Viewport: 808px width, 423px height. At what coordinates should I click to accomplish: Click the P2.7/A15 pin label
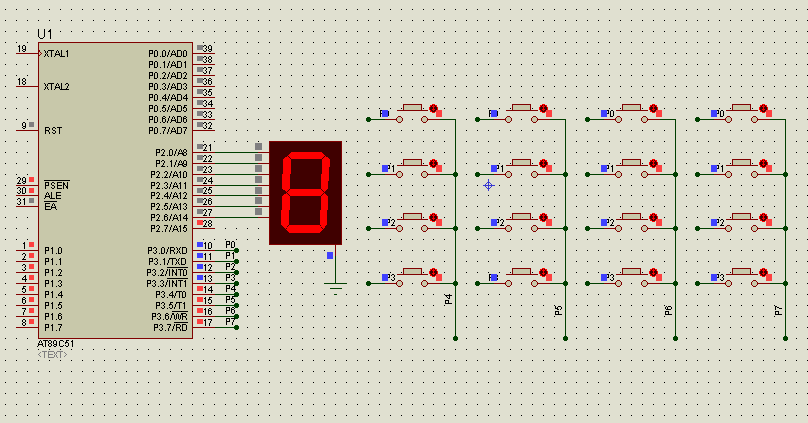(169, 229)
